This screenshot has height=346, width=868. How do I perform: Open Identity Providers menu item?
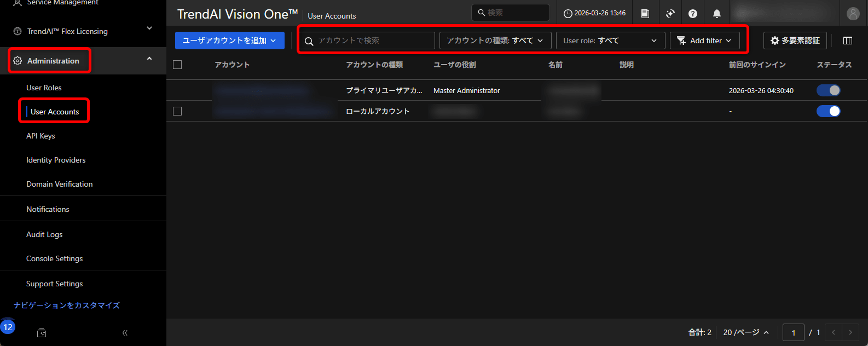[56, 160]
